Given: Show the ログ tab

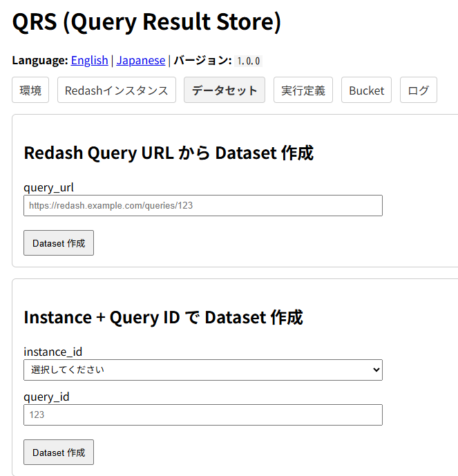Looking at the screenshot, I should [419, 91].
